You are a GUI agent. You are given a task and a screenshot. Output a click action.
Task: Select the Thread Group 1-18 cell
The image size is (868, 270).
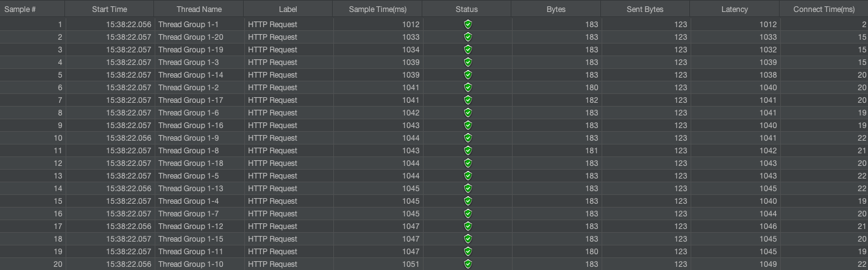click(199, 163)
